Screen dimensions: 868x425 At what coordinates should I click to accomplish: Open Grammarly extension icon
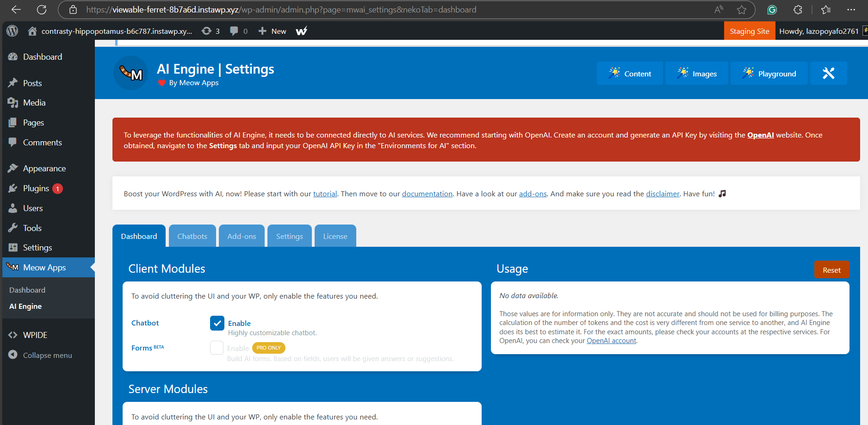772,9
